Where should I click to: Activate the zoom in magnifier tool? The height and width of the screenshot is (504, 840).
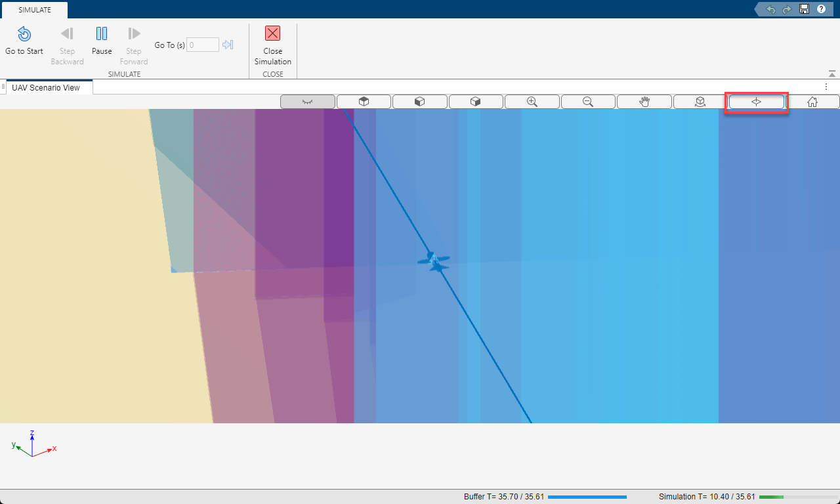[532, 102]
